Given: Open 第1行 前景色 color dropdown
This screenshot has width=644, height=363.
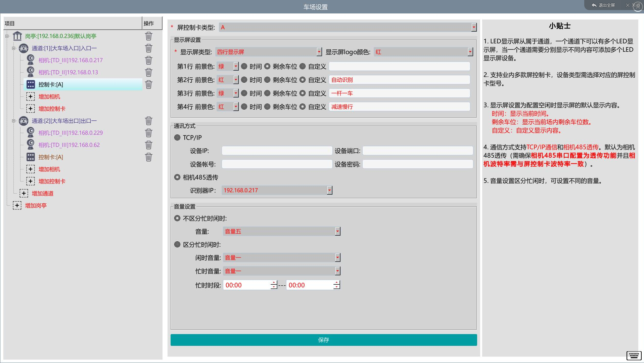Looking at the screenshot, I should click(228, 67).
